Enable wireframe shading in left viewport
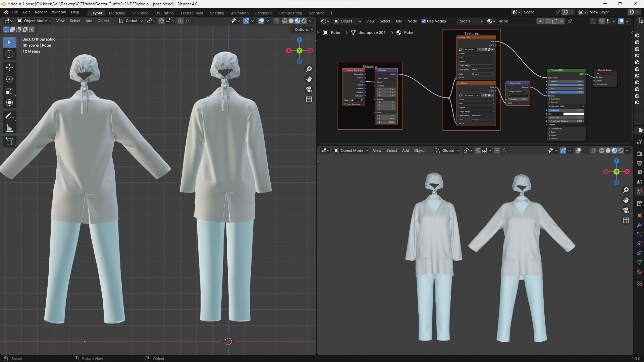The width and height of the screenshot is (644, 362). coord(285,21)
